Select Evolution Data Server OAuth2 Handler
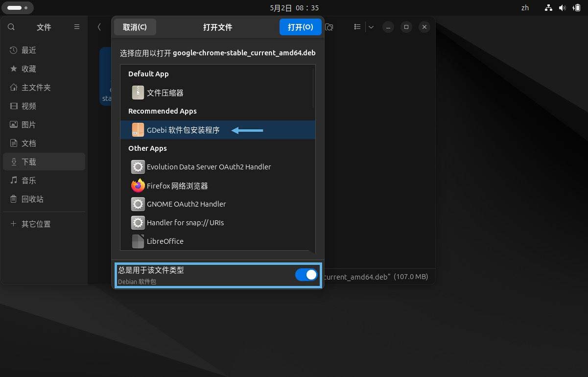 209,167
